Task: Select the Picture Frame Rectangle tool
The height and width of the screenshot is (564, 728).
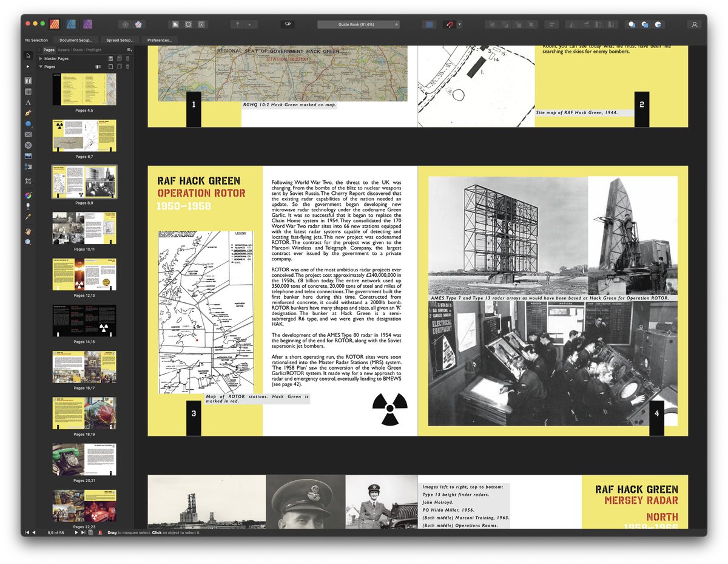Action: [x=28, y=135]
